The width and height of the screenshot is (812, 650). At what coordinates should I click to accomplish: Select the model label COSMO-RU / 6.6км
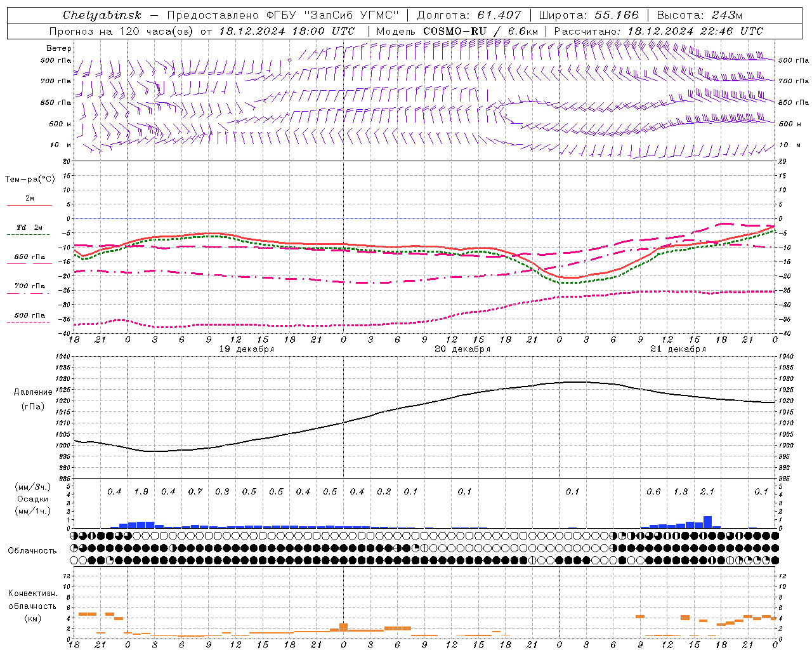click(x=480, y=31)
